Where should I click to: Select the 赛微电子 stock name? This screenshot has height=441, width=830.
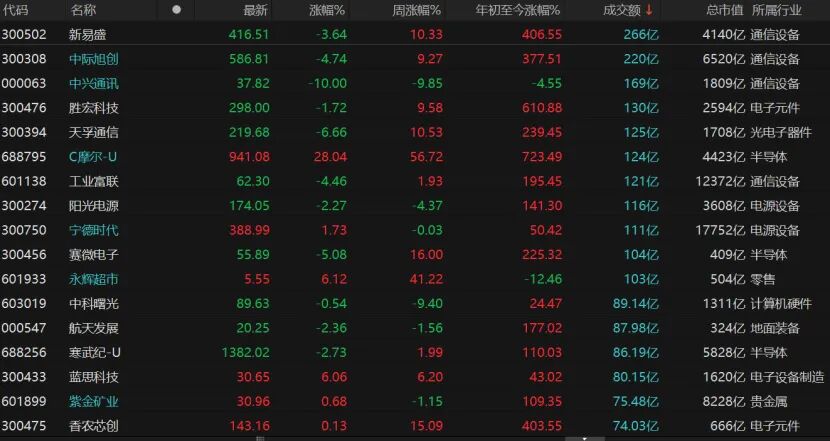(94, 255)
